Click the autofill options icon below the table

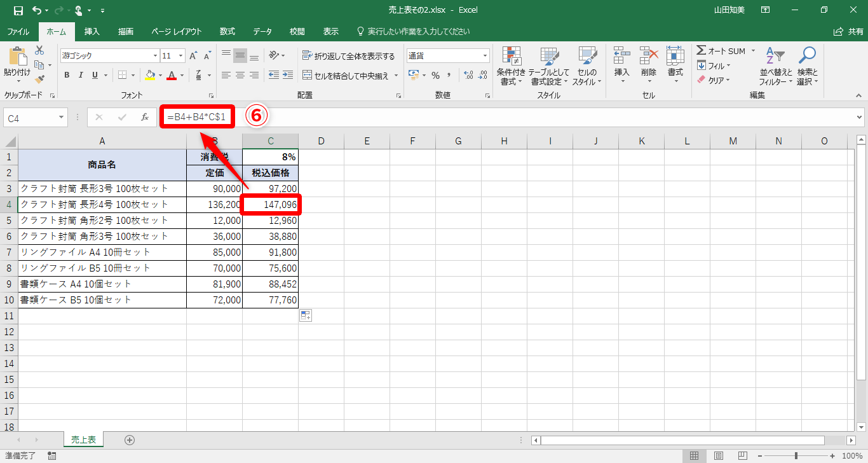(305, 315)
